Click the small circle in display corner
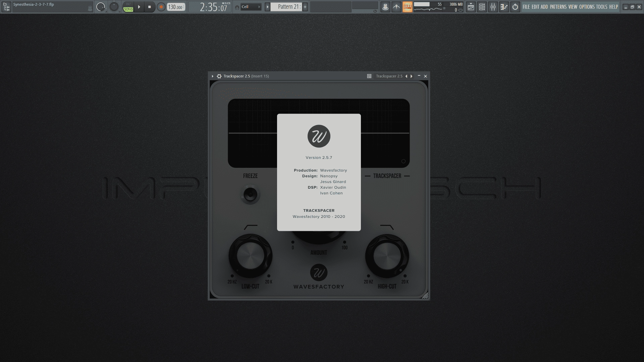 click(x=404, y=161)
